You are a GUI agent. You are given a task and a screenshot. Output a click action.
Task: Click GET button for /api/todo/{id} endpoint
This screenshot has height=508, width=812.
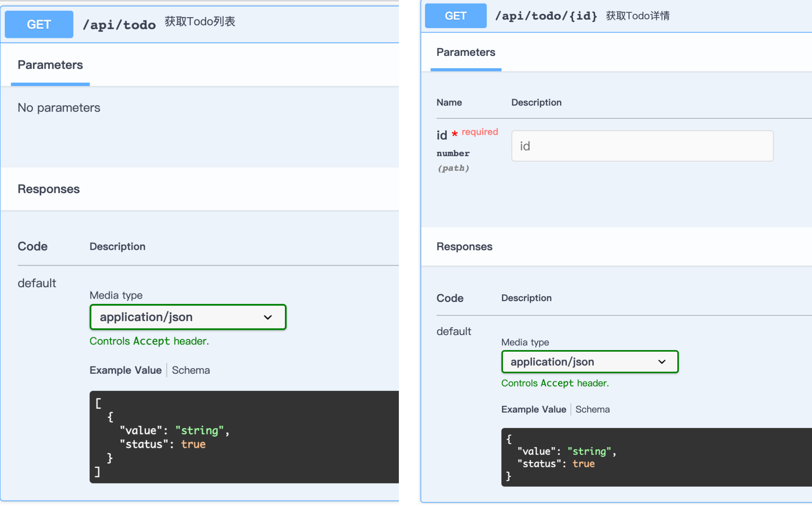(x=456, y=16)
